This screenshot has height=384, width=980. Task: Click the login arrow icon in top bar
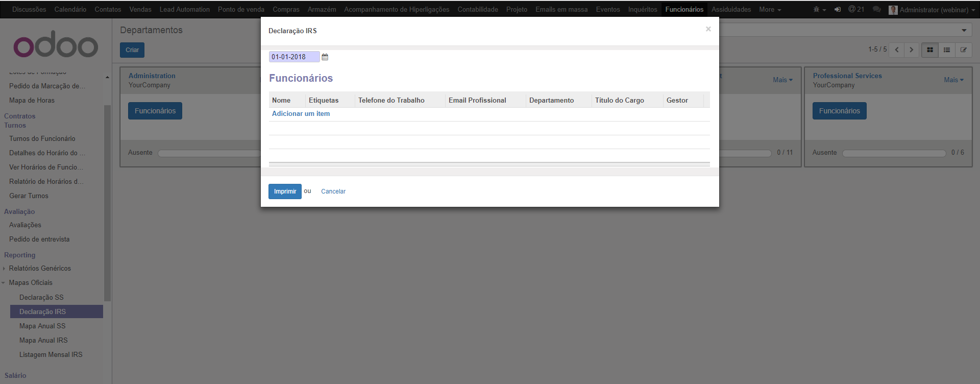tap(837, 10)
